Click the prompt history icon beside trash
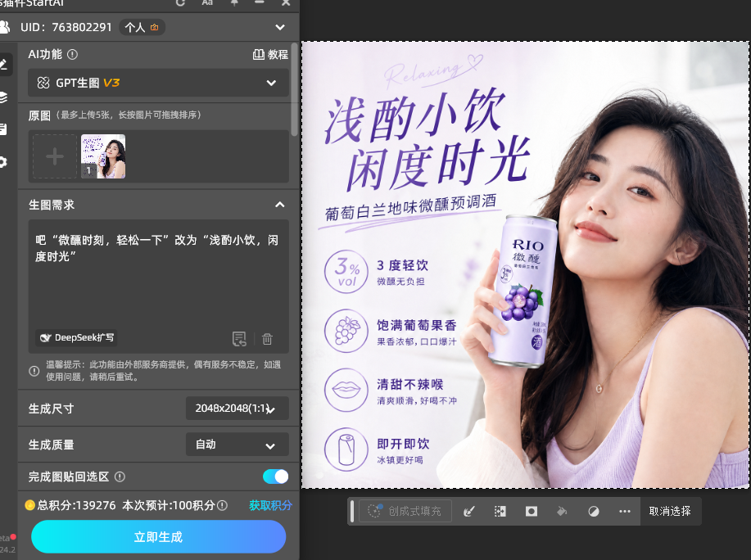Image resolution: width=751 pixels, height=560 pixels. (239, 339)
